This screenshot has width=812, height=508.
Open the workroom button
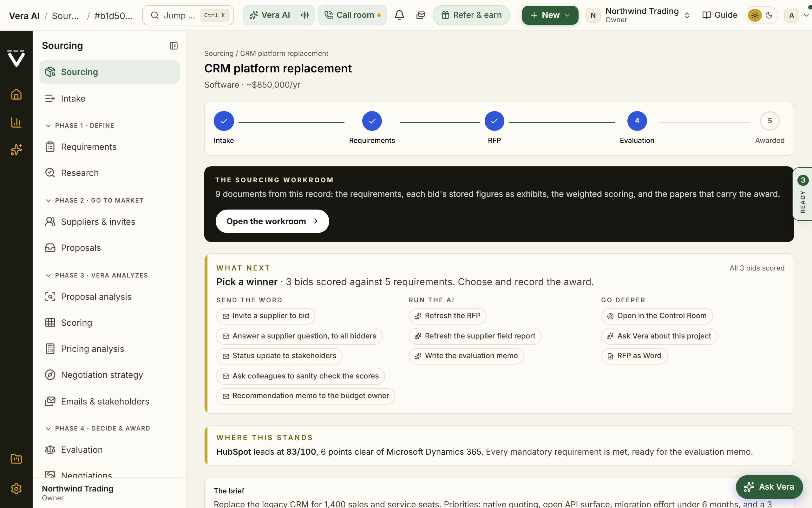click(x=272, y=221)
